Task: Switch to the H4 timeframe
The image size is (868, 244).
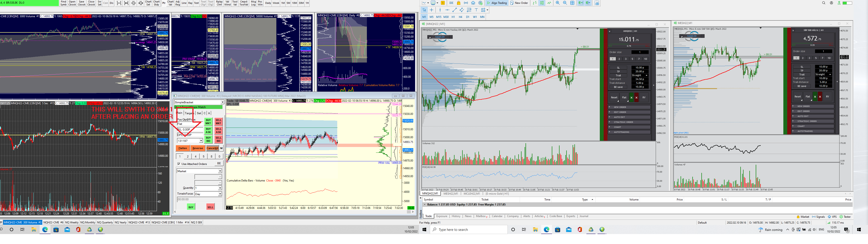Action: (x=460, y=17)
